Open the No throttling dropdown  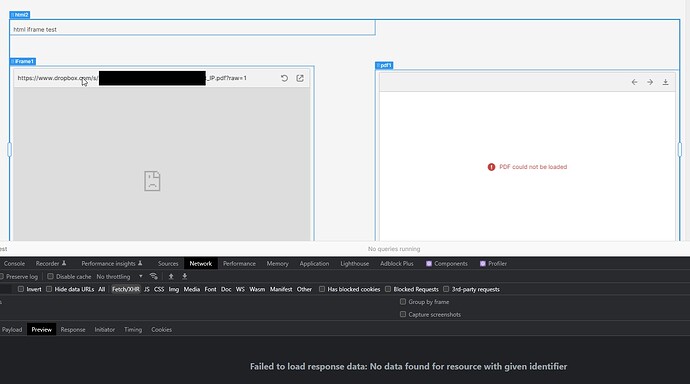(119, 277)
